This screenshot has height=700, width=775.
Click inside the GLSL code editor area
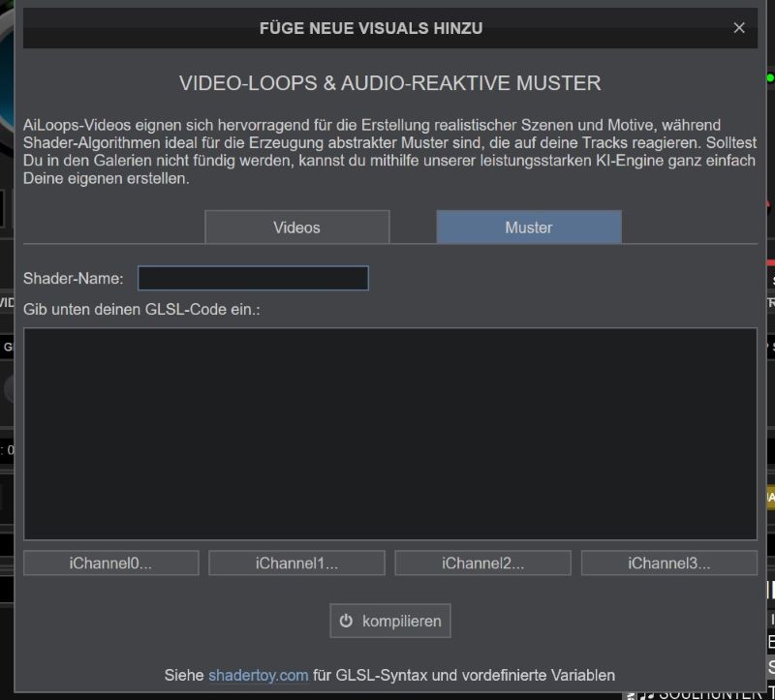389,433
